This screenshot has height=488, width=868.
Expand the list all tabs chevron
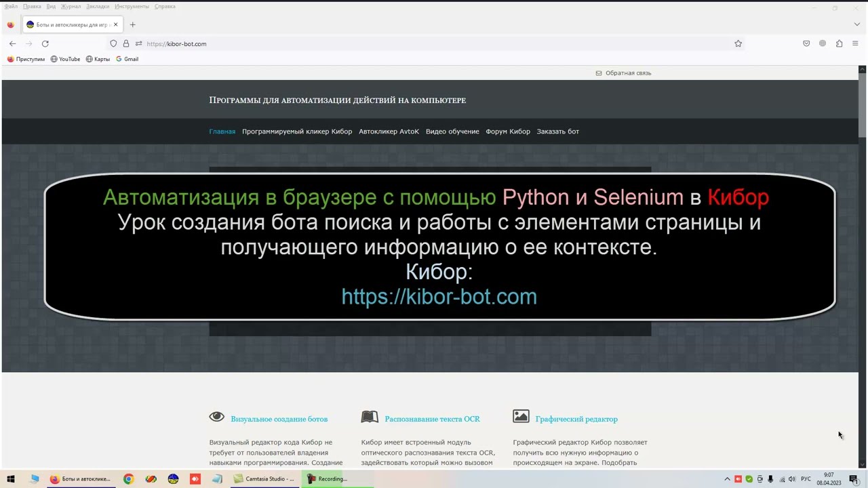(x=856, y=24)
